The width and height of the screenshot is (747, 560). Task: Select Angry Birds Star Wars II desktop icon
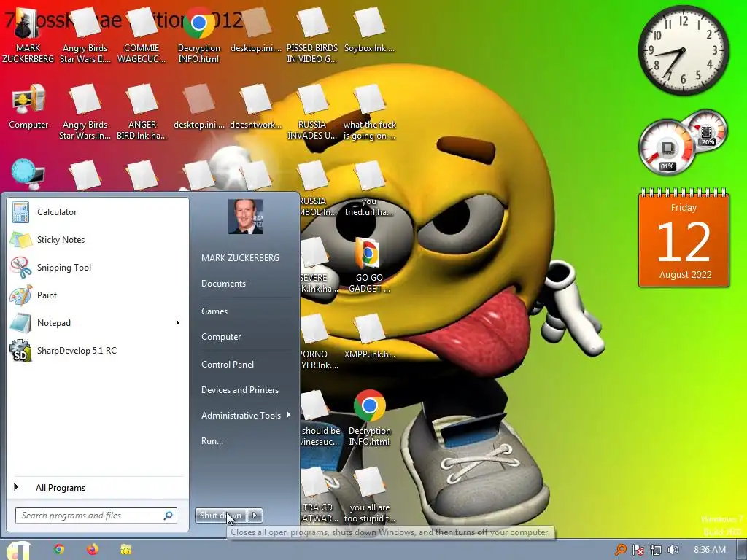pos(85,36)
